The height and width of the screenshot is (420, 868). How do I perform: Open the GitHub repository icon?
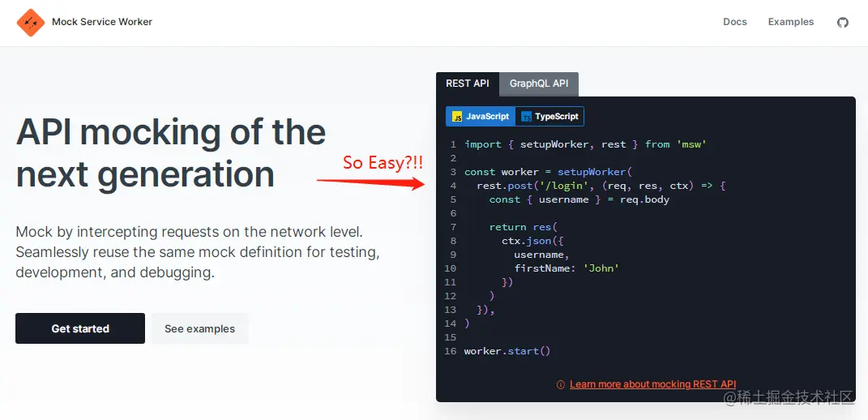(x=843, y=22)
